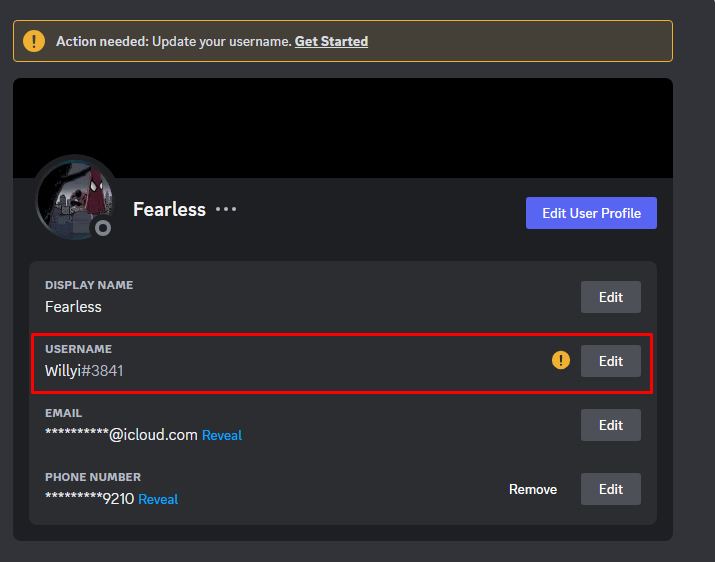Viewport: 715px width, 562px height.
Task: Click the warning icon in the banner
Action: click(34, 41)
